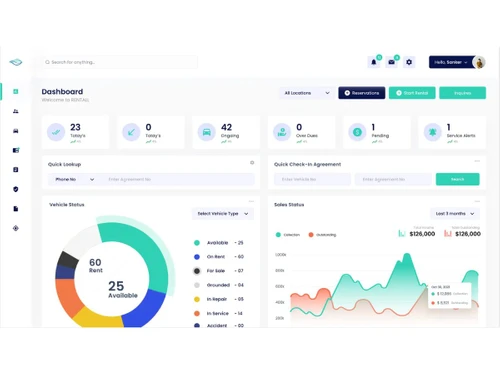Open Sales Status more options menu

(477, 201)
